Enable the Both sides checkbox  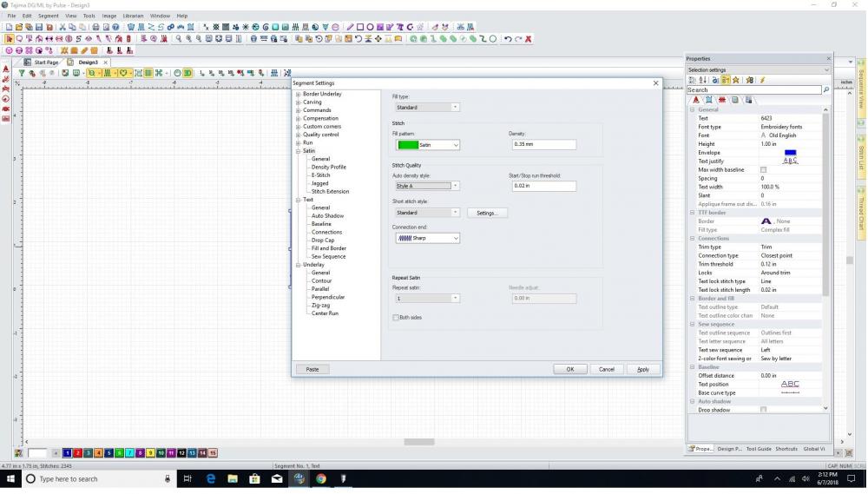(x=396, y=318)
